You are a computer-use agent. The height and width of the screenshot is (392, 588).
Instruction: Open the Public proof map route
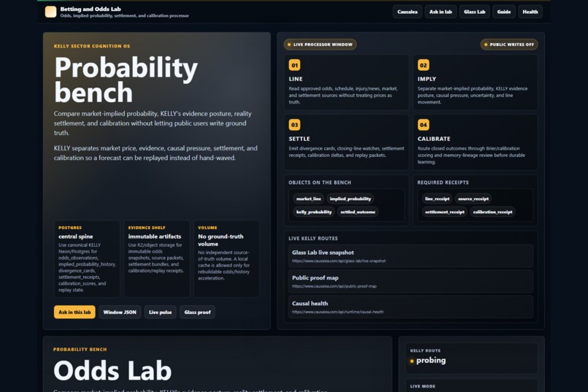click(411, 281)
